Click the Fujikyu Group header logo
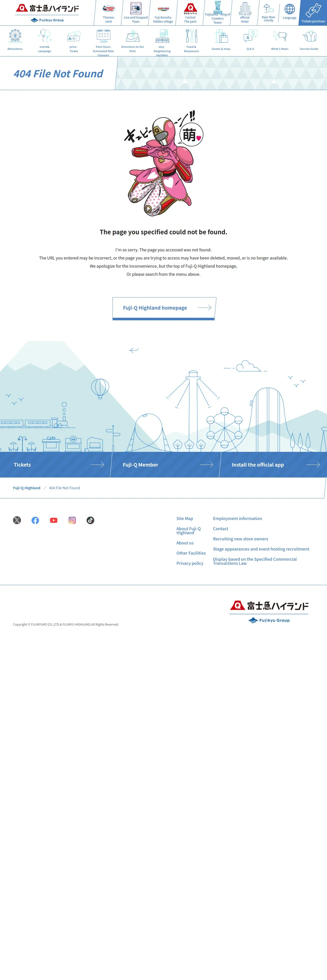Viewport: 327px width, 980px height. pyautogui.click(x=48, y=20)
